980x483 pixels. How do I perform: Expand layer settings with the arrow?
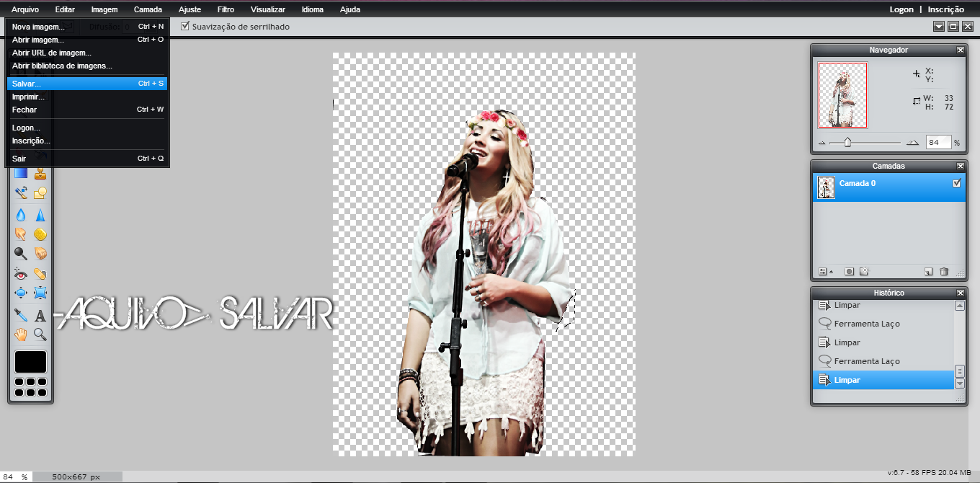click(831, 271)
